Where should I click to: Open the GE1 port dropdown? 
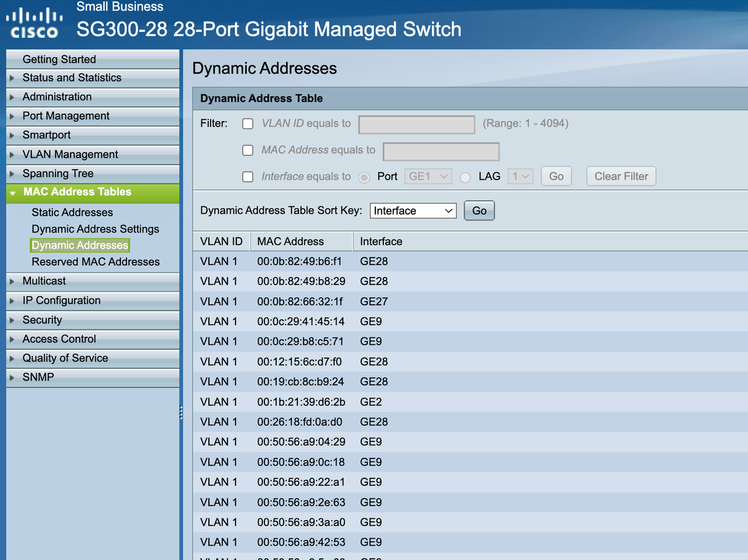coord(428,176)
